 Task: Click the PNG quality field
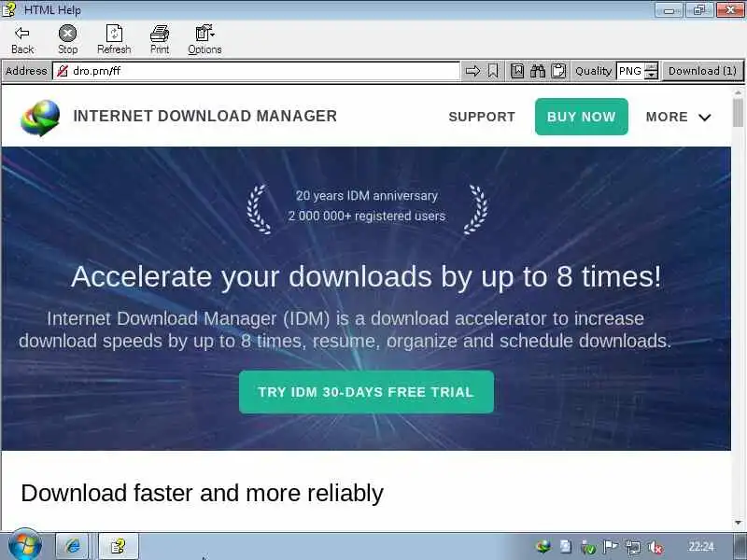click(629, 71)
